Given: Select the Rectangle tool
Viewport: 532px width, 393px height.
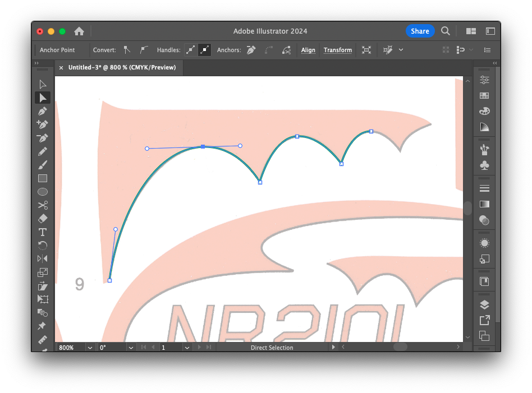Looking at the screenshot, I should tap(43, 178).
